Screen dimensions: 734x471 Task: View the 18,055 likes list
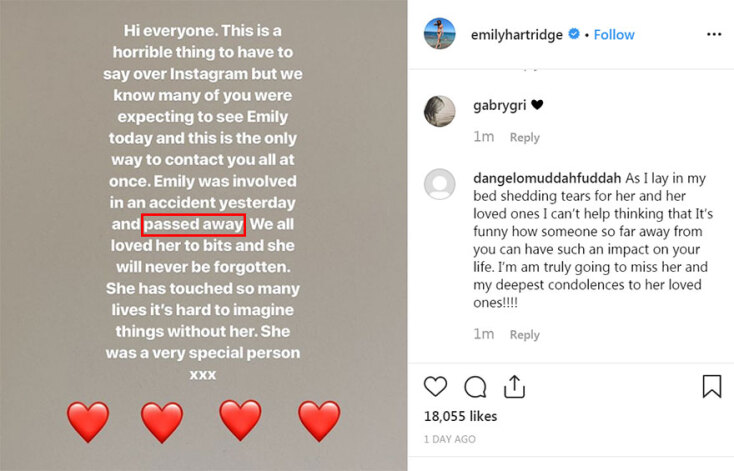click(x=460, y=415)
